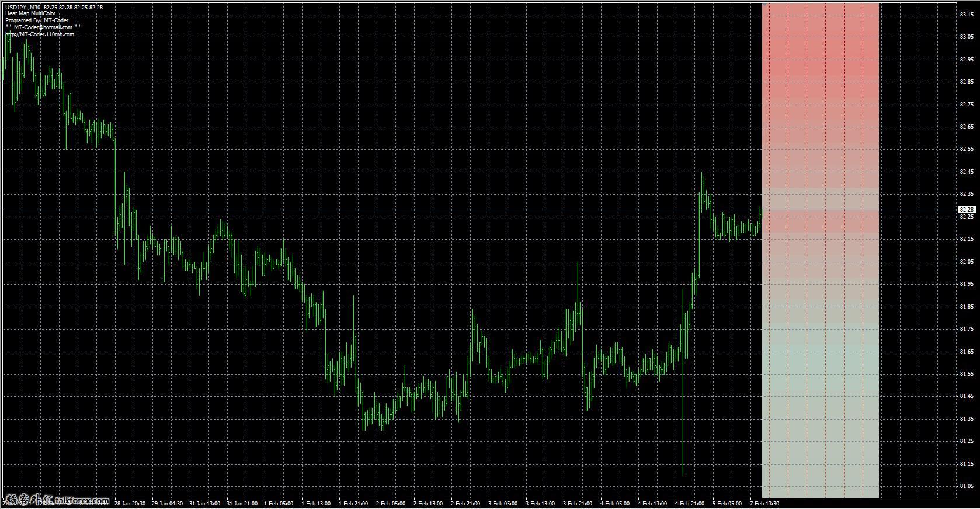980x509 pixels.
Task: Click the '7 Feb 13:30' time label
Action: pyautogui.click(x=764, y=503)
